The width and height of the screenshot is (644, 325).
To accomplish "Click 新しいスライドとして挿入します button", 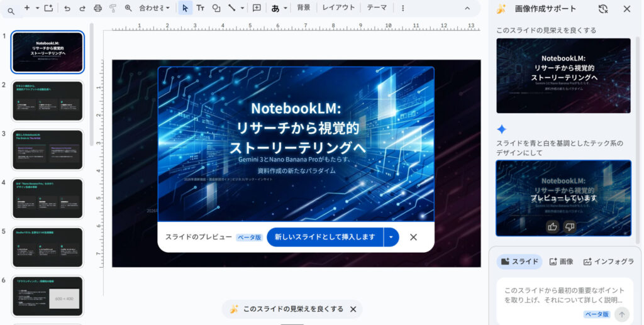I will (x=325, y=237).
